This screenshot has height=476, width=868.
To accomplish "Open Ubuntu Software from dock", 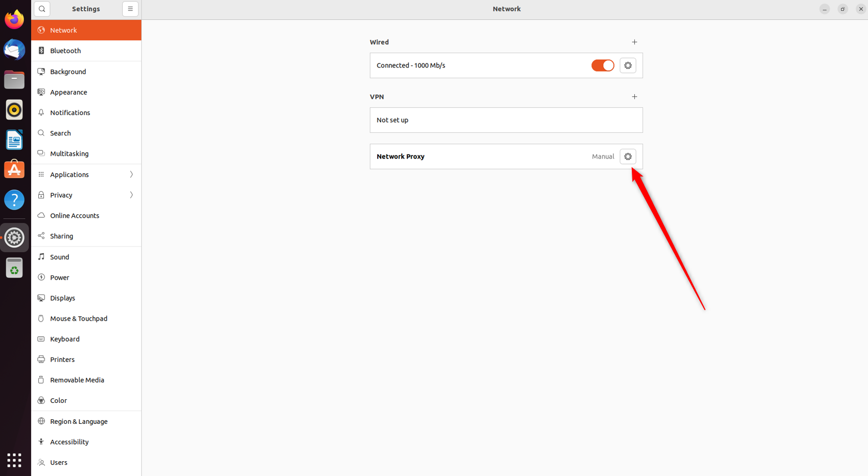I will tap(14, 170).
